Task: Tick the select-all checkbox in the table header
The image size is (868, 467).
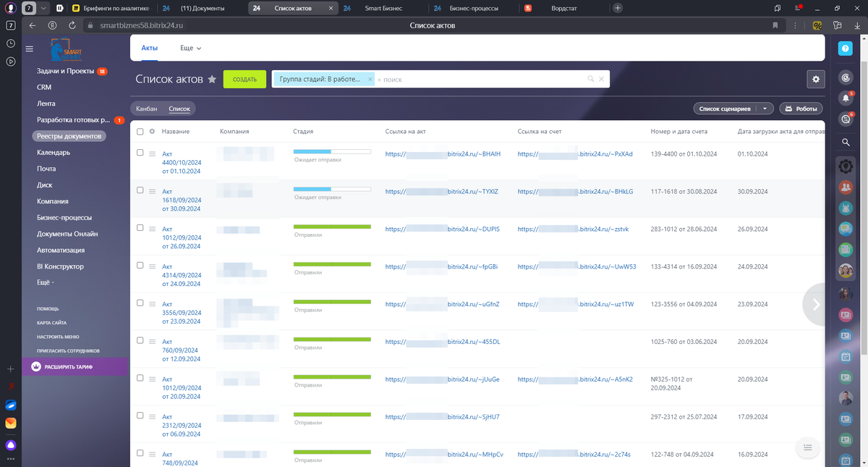Action: pyautogui.click(x=140, y=131)
